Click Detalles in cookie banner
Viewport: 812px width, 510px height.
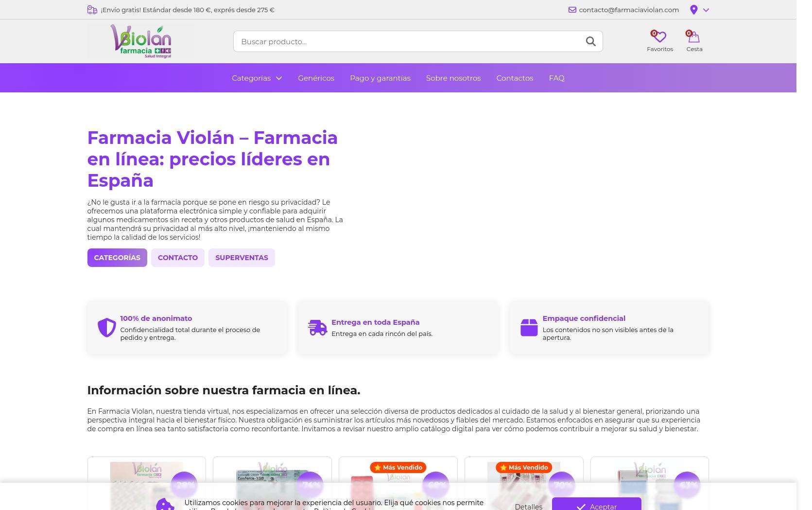tap(528, 506)
